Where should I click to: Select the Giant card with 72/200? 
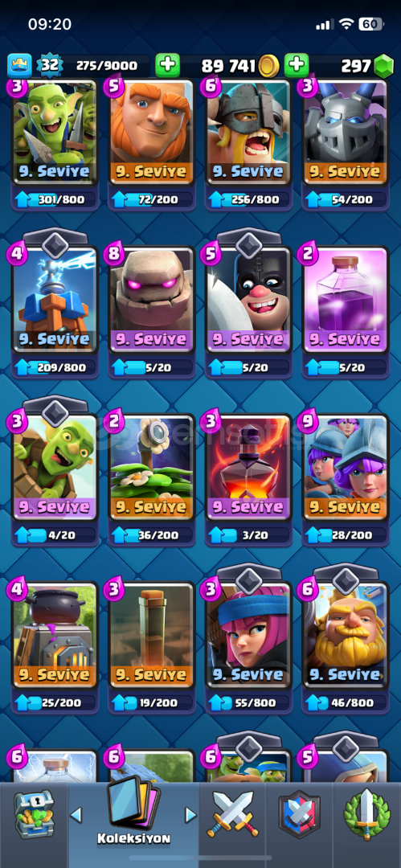(x=153, y=132)
